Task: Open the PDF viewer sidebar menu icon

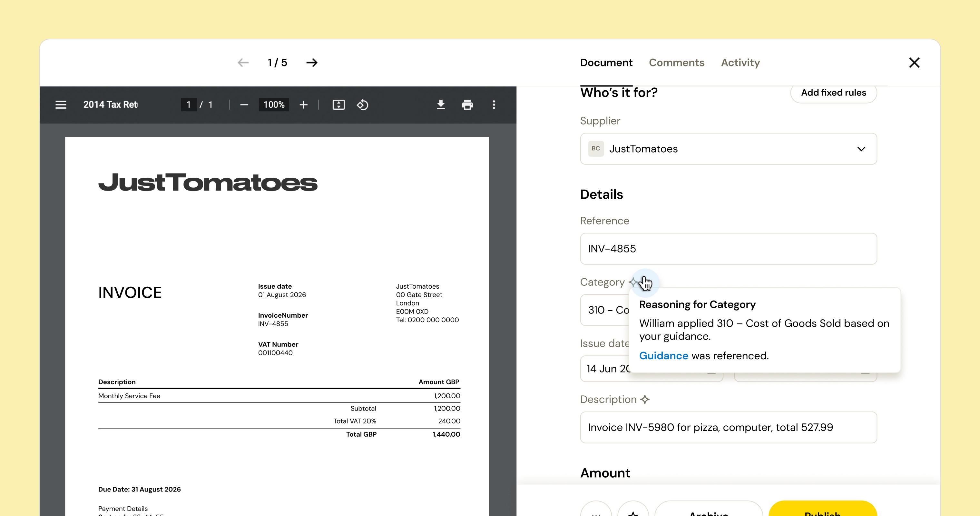Action: click(x=61, y=104)
